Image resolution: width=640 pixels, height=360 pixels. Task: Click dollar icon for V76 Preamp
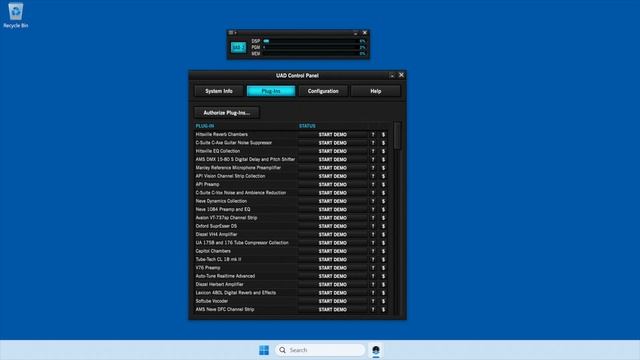coord(383,268)
